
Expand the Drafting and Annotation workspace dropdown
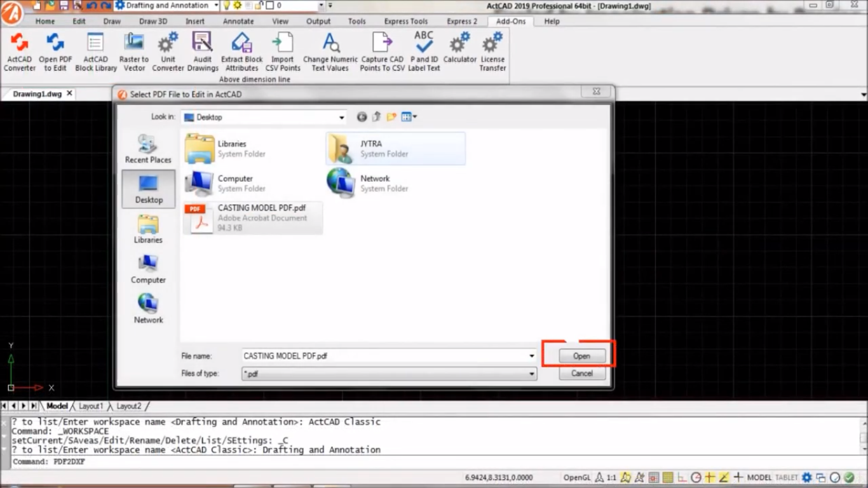tap(216, 6)
